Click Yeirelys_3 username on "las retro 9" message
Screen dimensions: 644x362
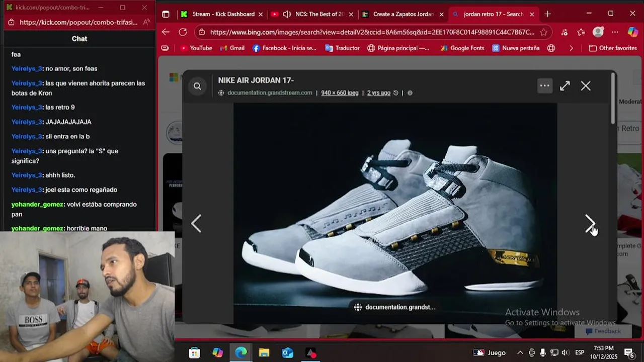[x=27, y=107]
